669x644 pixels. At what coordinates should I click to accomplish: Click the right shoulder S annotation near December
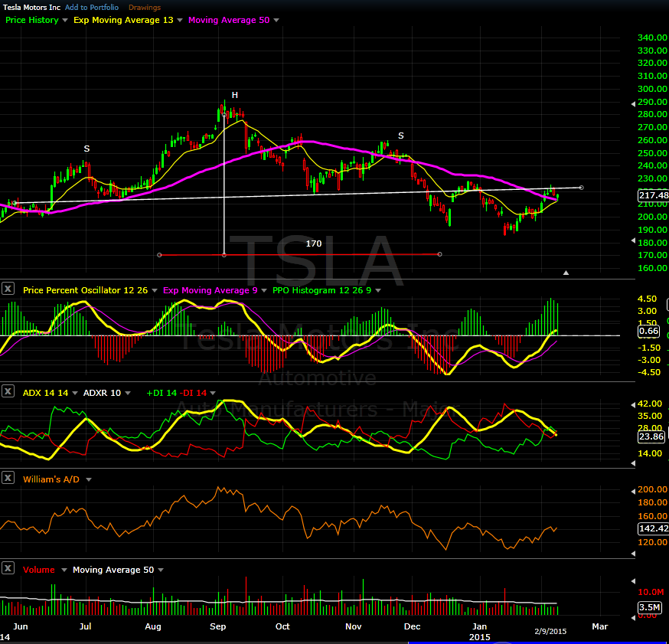coord(400,136)
